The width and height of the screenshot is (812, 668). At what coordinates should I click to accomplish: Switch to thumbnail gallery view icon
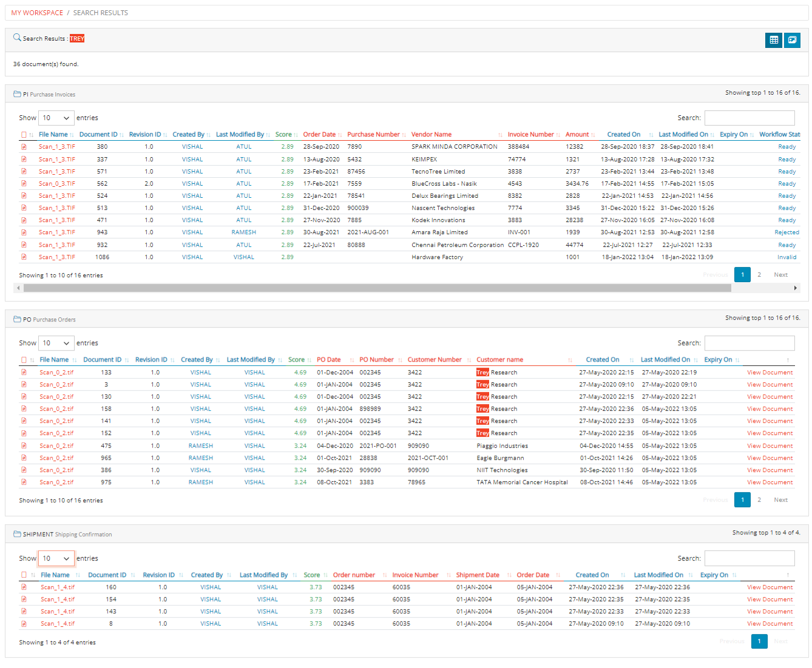(x=792, y=40)
